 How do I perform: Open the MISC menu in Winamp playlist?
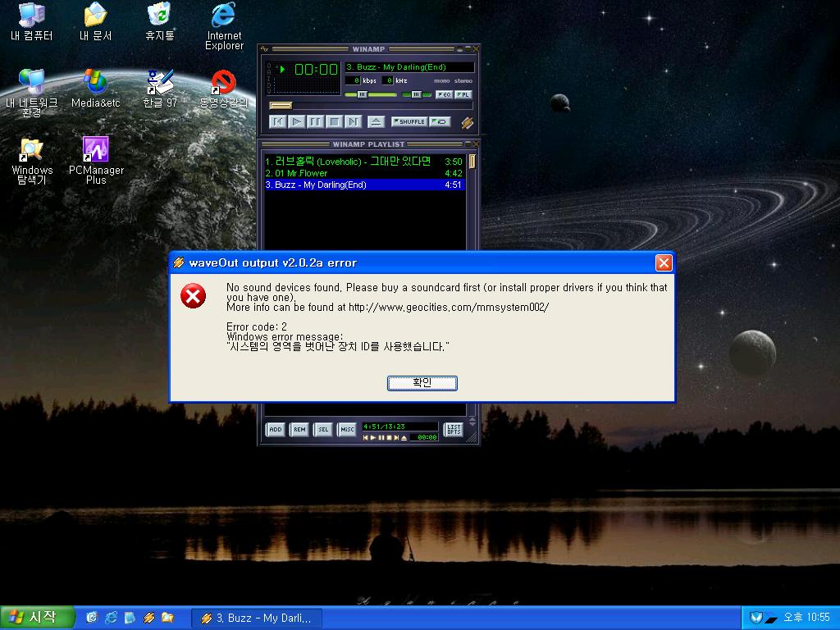tap(347, 430)
